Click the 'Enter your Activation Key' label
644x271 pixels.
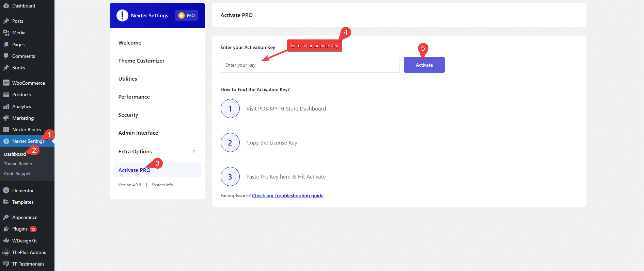[x=248, y=47]
